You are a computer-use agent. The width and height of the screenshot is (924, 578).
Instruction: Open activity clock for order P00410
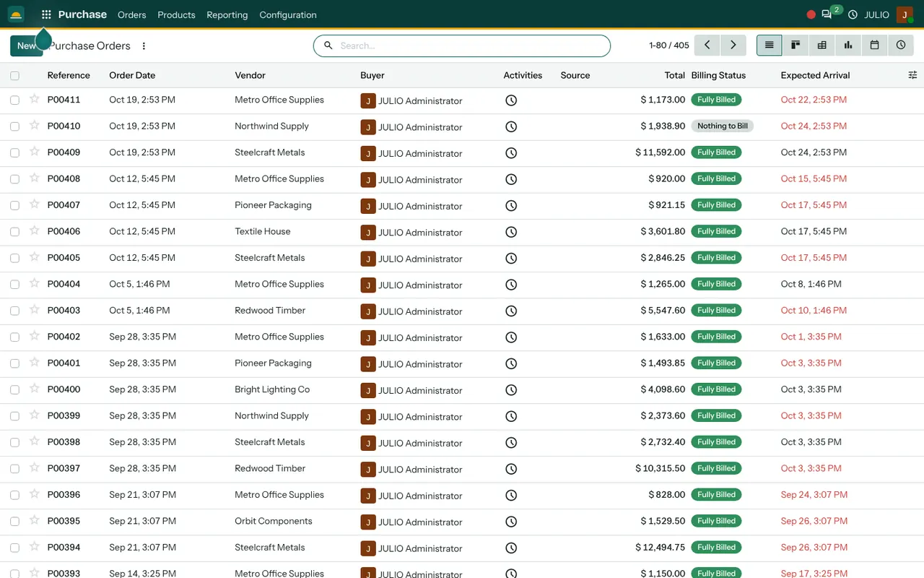[511, 126]
